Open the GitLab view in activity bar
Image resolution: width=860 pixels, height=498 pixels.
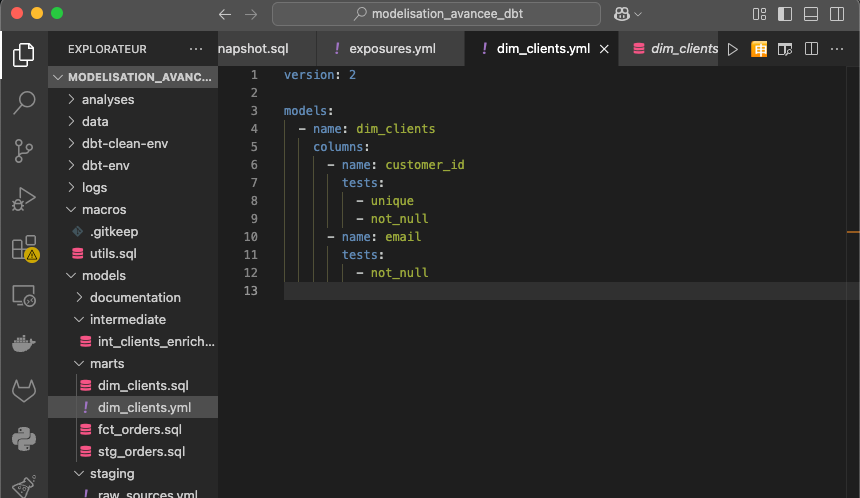pos(24,391)
